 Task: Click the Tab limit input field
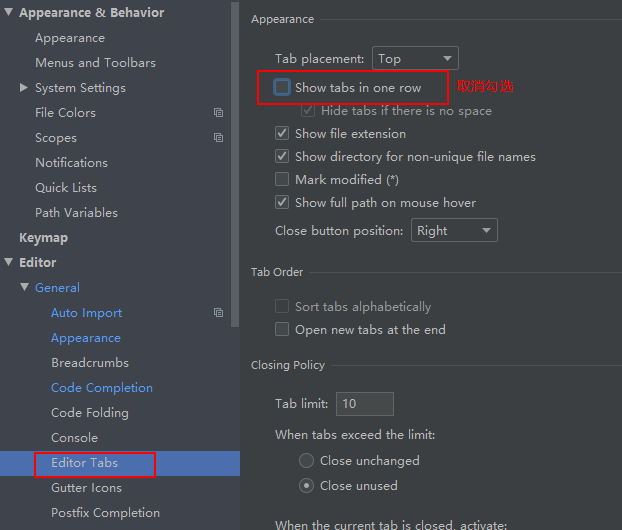(364, 404)
